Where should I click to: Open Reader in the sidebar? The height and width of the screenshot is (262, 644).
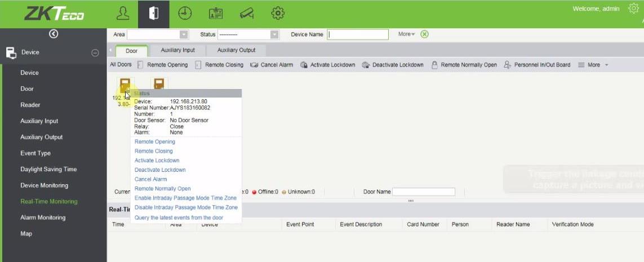click(30, 105)
